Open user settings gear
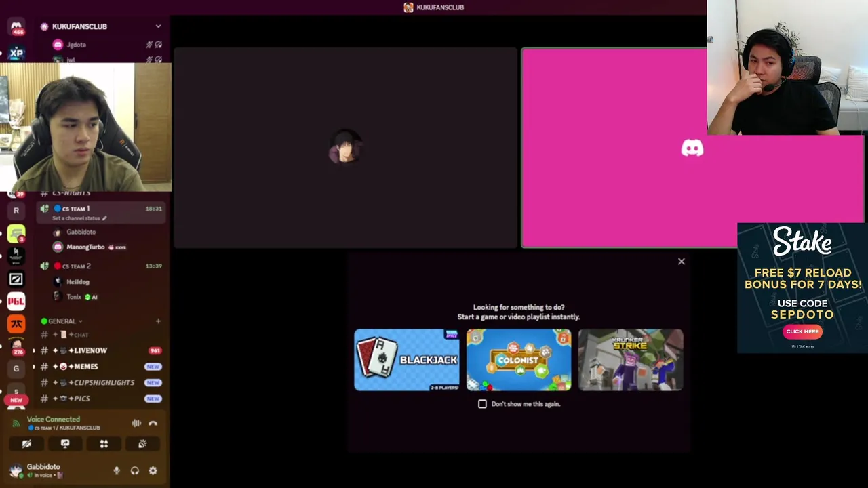The height and width of the screenshot is (488, 868). click(x=153, y=470)
